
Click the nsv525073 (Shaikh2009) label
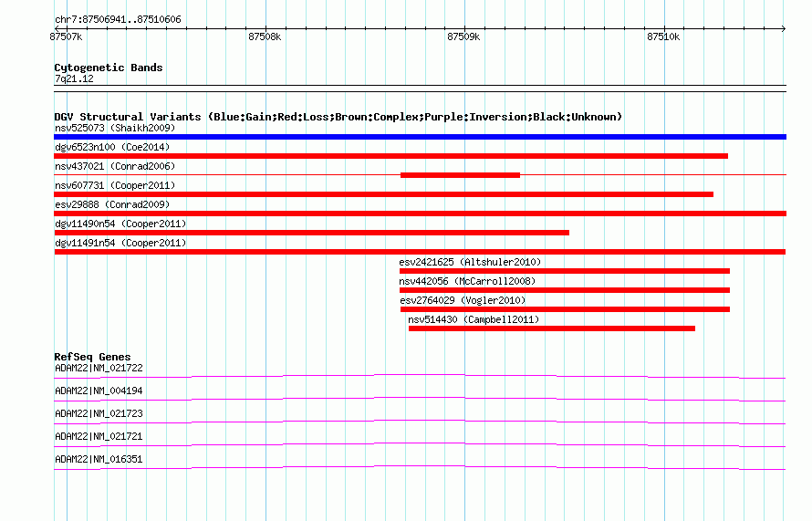[x=115, y=128]
